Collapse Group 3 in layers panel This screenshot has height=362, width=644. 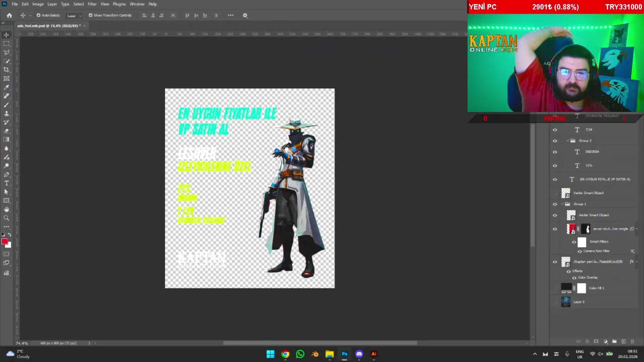click(568, 141)
